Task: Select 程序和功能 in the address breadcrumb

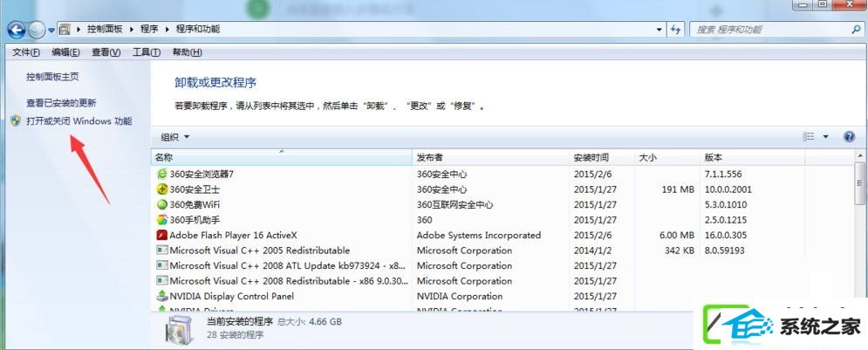Action: tap(198, 29)
